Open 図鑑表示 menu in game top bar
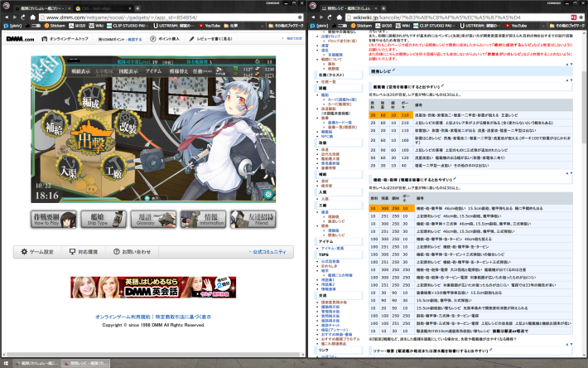Viewport: 588px width, 368px height. [128, 71]
